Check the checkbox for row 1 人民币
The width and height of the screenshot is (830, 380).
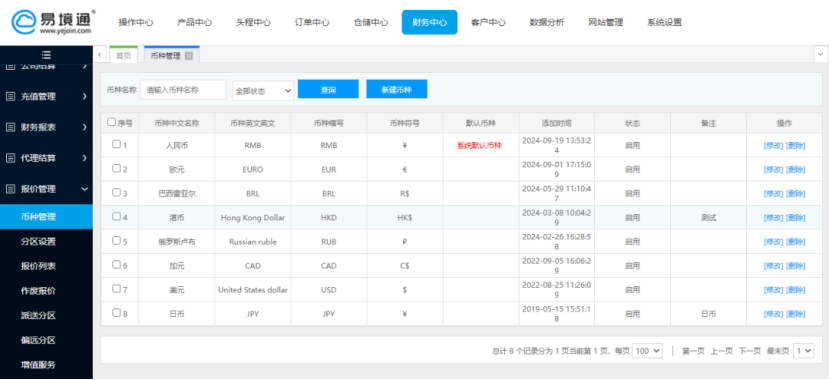116,144
